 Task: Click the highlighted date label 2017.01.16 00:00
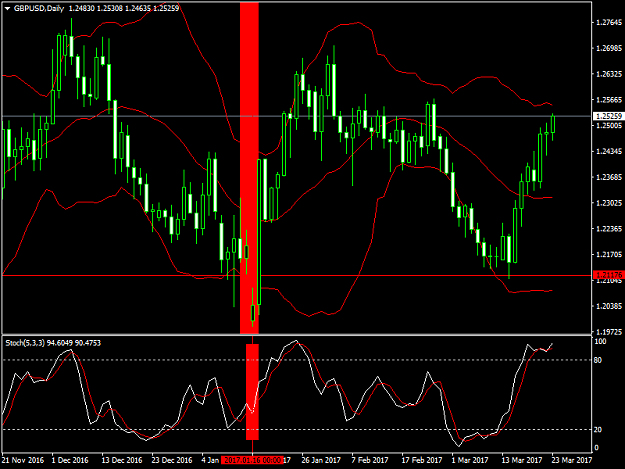pyautogui.click(x=252, y=460)
